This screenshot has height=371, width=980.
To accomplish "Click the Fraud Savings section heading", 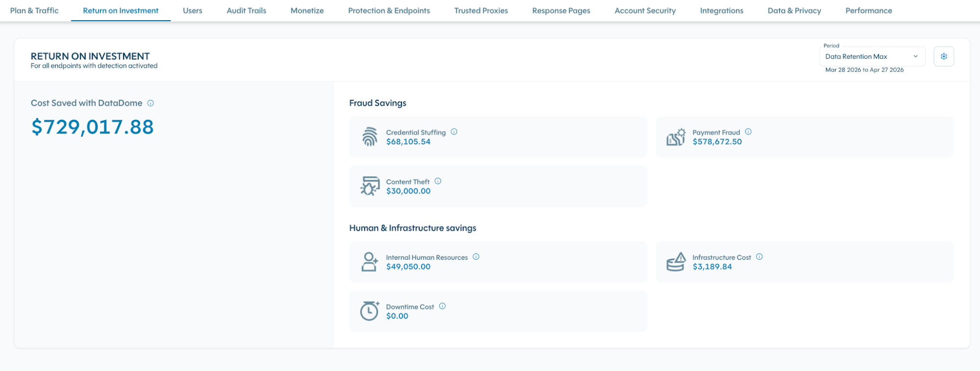I will [378, 103].
